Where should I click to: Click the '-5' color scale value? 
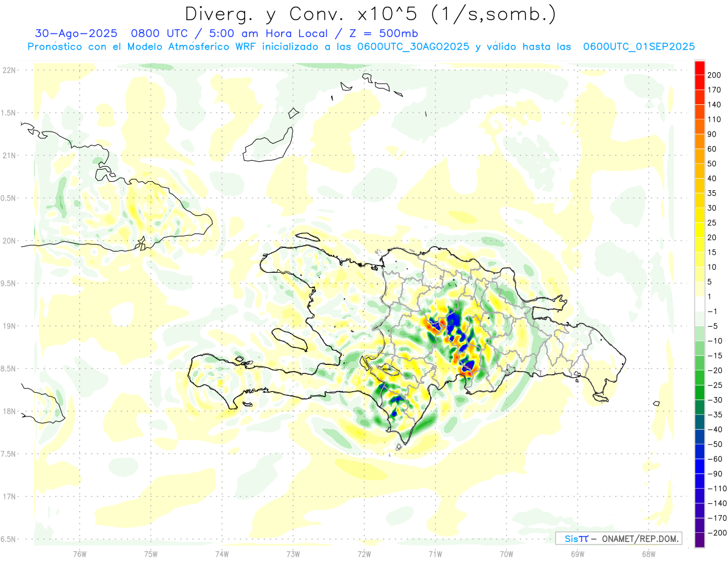click(x=713, y=326)
